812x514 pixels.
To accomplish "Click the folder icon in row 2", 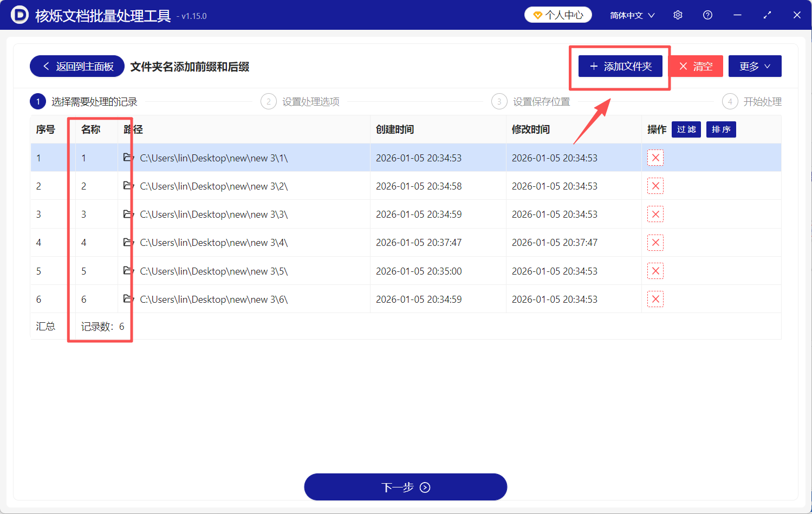I will tap(128, 186).
